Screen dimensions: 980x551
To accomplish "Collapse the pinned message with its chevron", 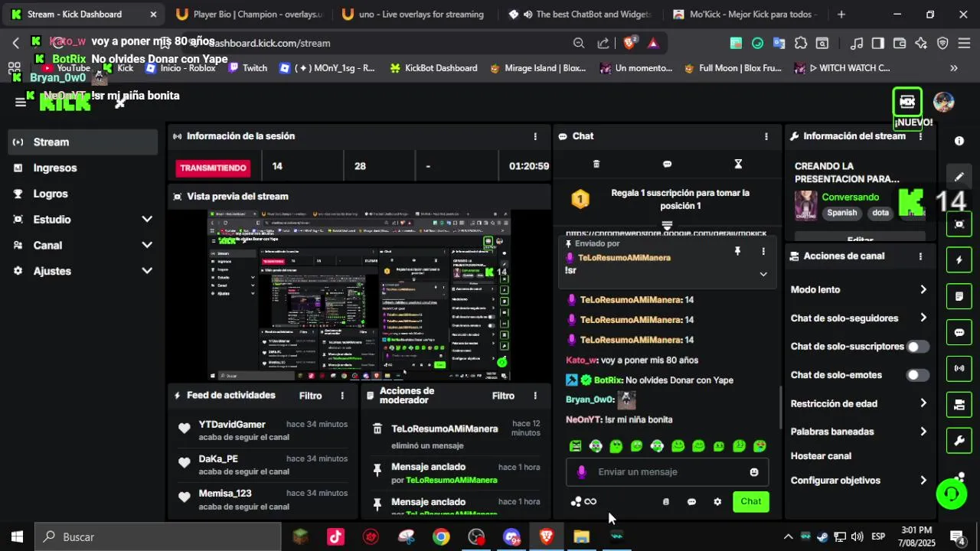I will 763,274.
